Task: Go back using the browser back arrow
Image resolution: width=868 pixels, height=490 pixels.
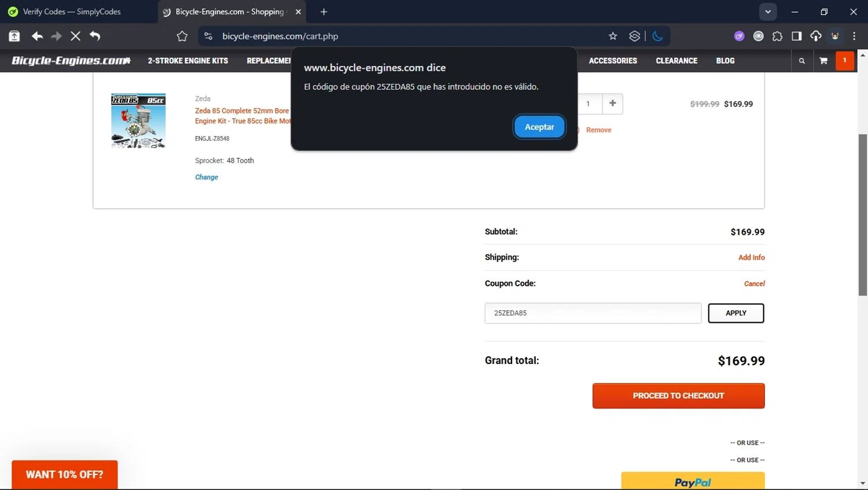Action: click(x=37, y=36)
